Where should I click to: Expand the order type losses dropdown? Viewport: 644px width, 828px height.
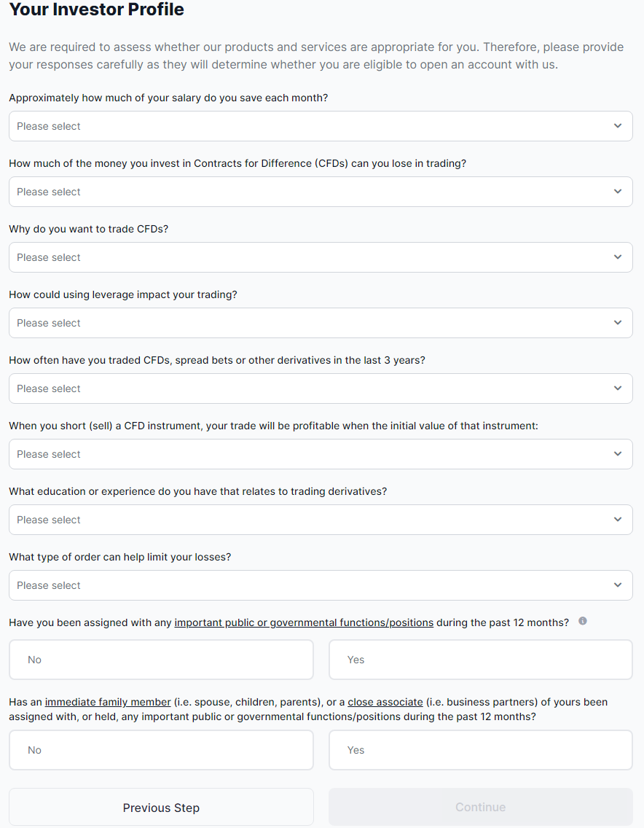[321, 585]
